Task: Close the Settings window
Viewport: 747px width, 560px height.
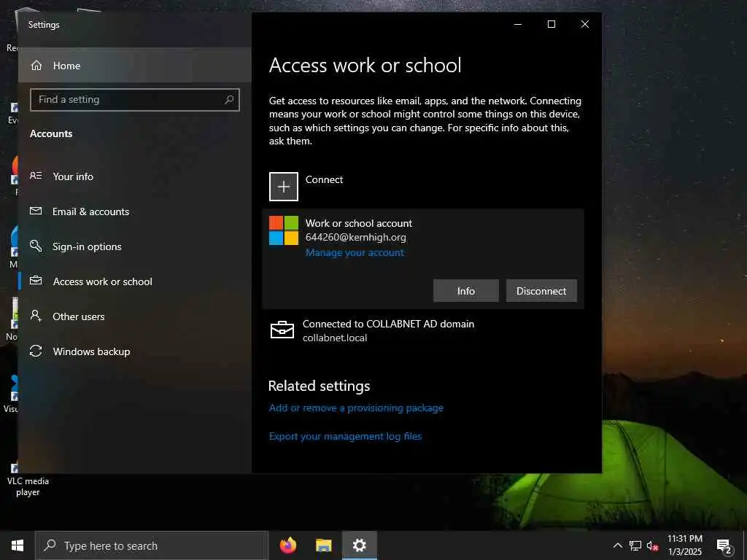Action: [x=585, y=24]
